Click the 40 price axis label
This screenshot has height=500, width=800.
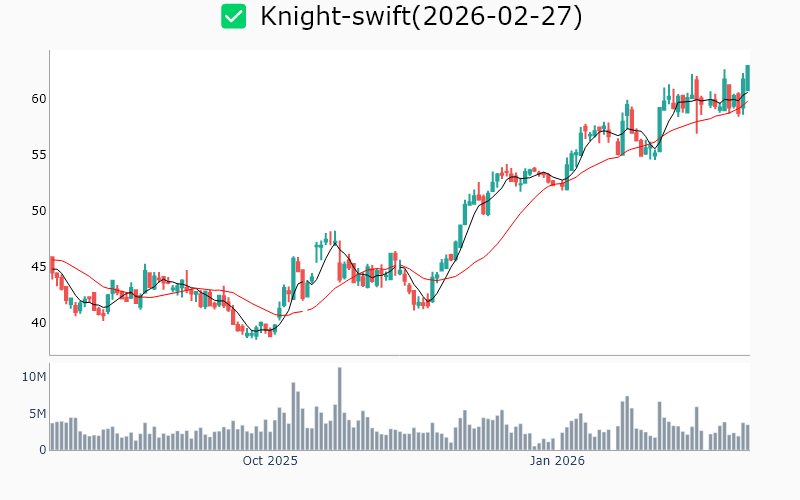[x=39, y=322]
